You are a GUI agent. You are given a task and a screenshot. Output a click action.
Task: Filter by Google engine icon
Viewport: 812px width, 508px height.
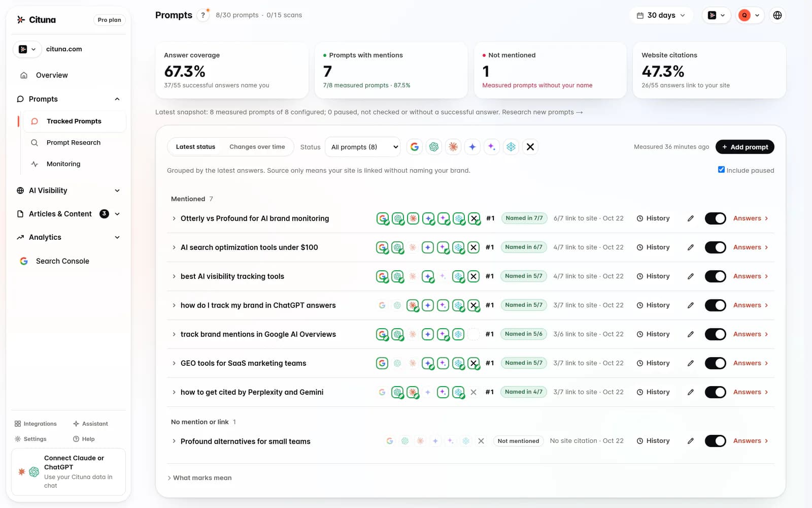(x=415, y=147)
